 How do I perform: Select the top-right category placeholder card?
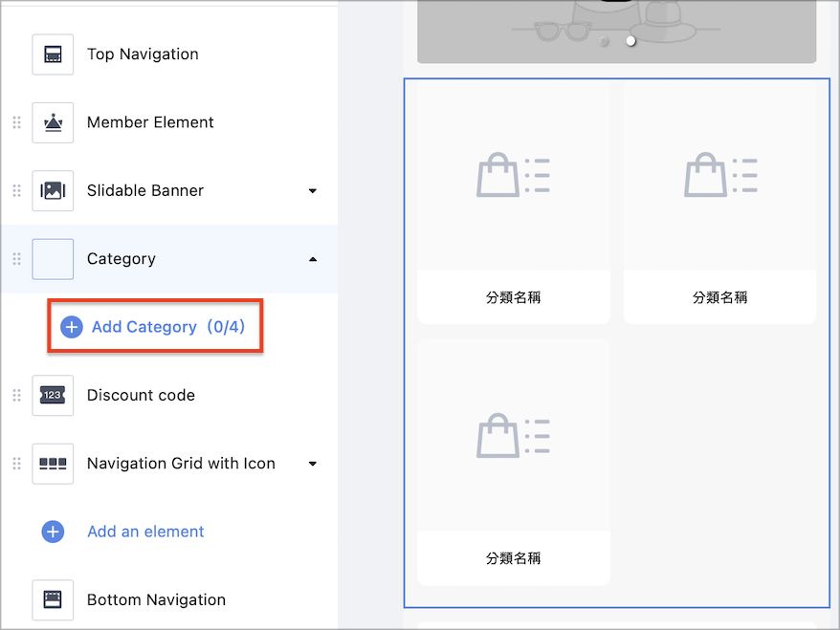click(x=719, y=203)
